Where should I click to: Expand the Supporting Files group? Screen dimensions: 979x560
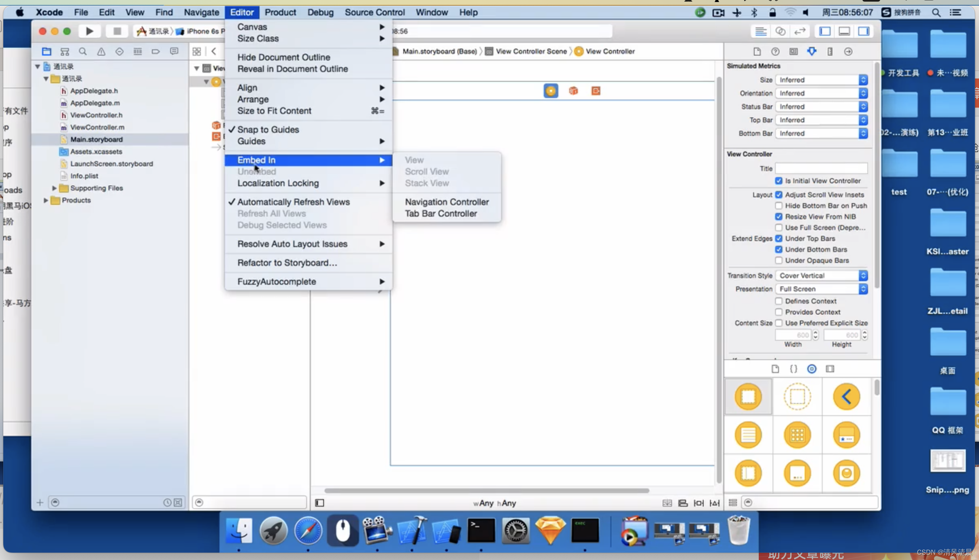coord(54,188)
